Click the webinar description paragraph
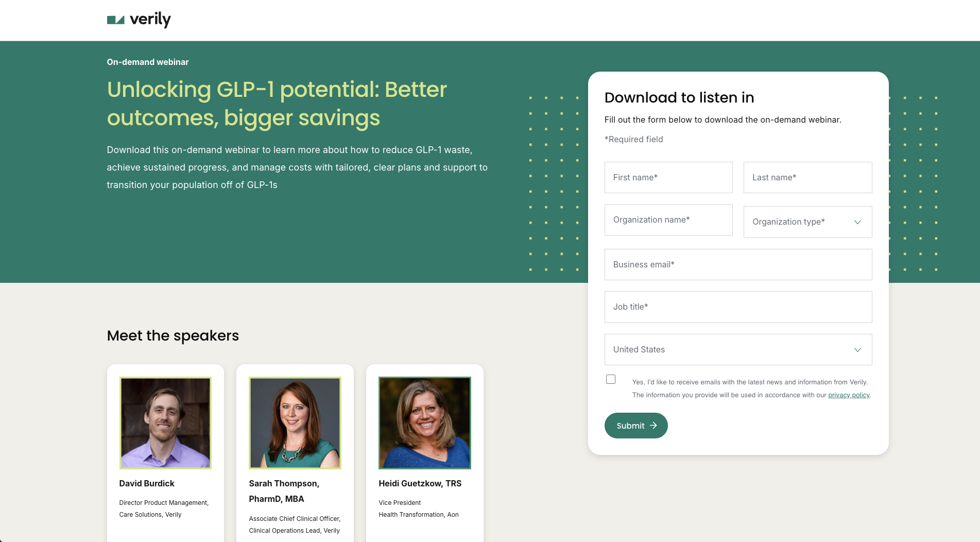 point(297,167)
